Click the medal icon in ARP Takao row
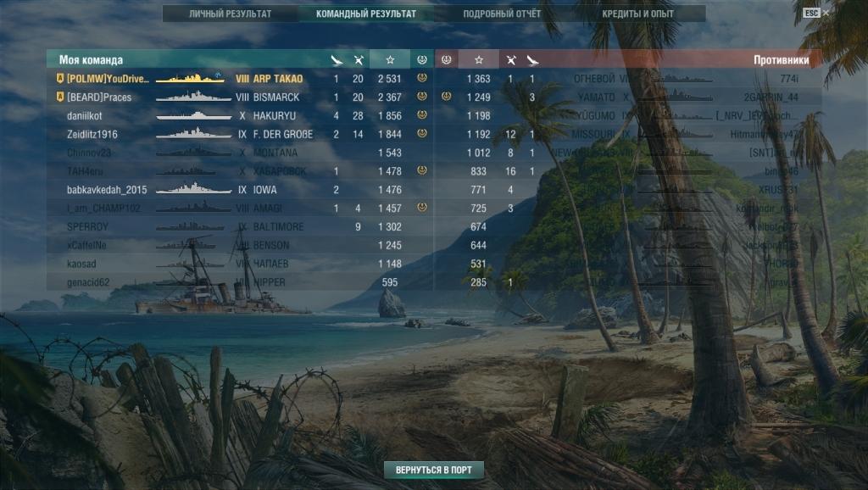868x490 pixels. (x=422, y=78)
